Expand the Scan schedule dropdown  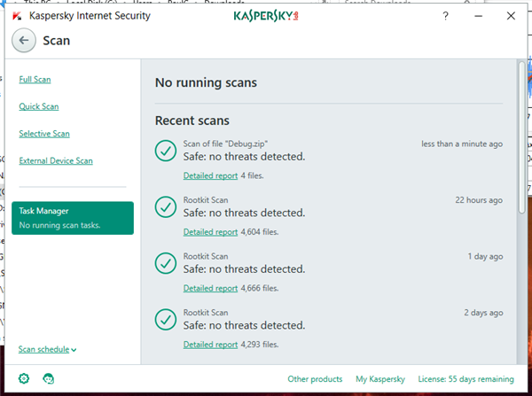[47, 349]
